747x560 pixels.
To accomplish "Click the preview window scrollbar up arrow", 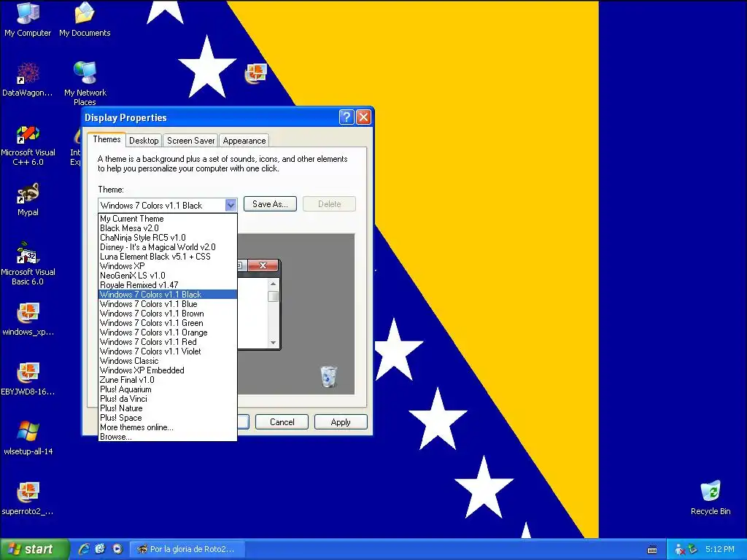I will [x=273, y=284].
